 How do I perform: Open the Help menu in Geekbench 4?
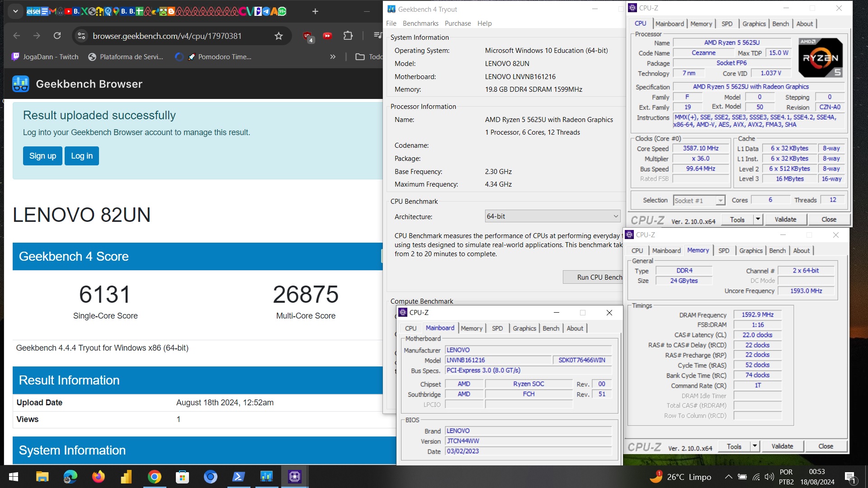click(484, 23)
